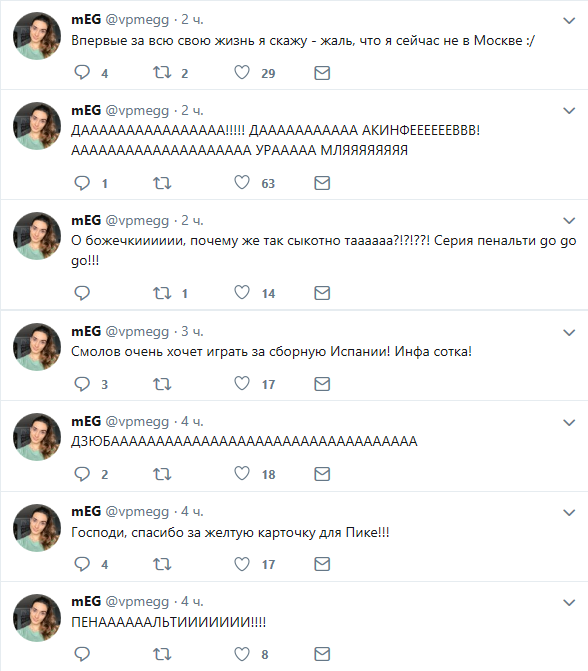Image resolution: width=588 pixels, height=671 pixels.
Task: Reply to the Пике yellow card tweet
Action: (x=82, y=564)
